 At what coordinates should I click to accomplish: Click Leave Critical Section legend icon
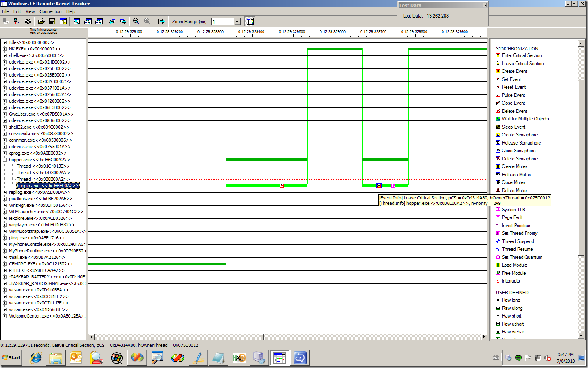498,63
